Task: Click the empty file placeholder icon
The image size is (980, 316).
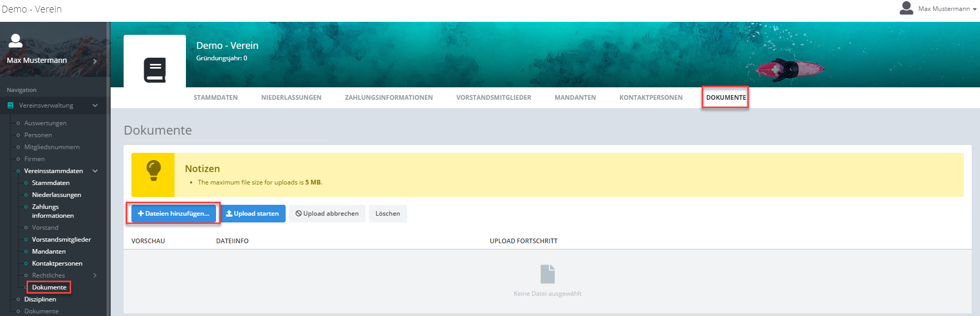Action: 547,274
